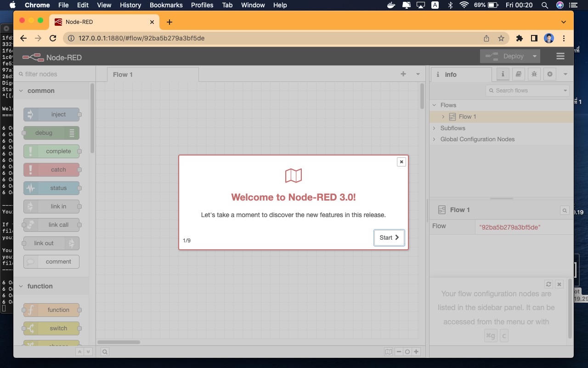Open the History menu in menu bar
Viewport: 588px width, 368px height.
[130, 5]
